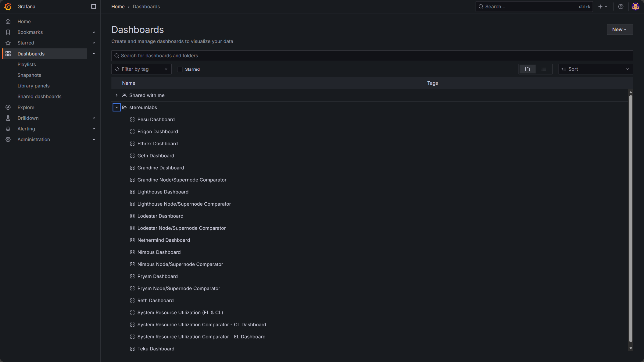Image resolution: width=644 pixels, height=362 pixels.
Task: Expand the Bookmarks sidebar section
Action: [x=94, y=32]
